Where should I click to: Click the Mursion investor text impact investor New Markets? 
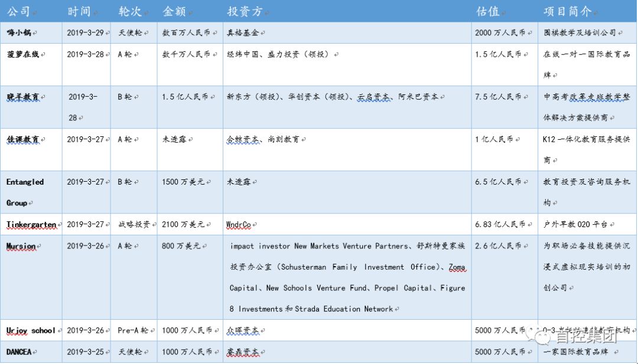(347, 277)
